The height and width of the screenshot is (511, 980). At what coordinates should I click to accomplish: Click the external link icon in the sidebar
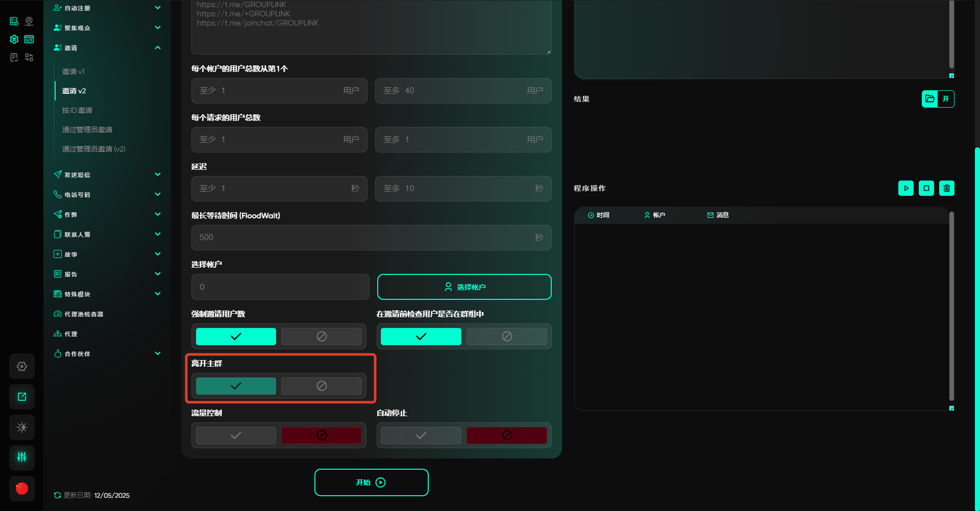point(22,397)
